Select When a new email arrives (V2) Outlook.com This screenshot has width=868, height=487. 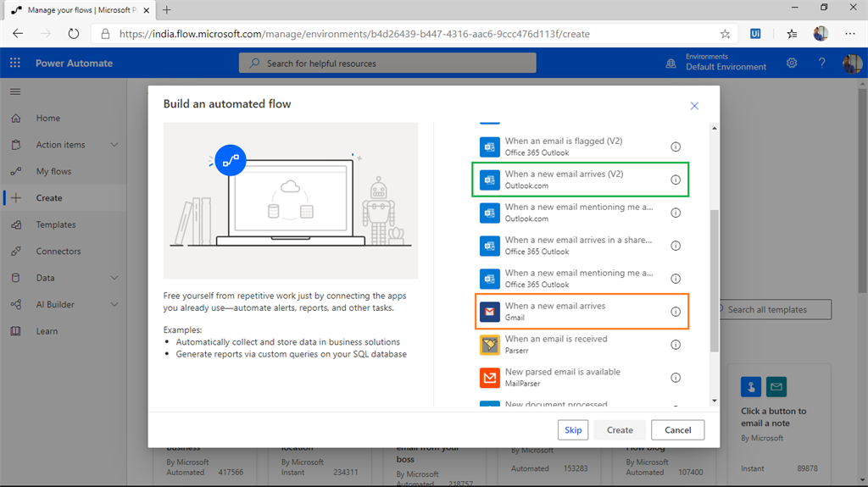point(581,180)
